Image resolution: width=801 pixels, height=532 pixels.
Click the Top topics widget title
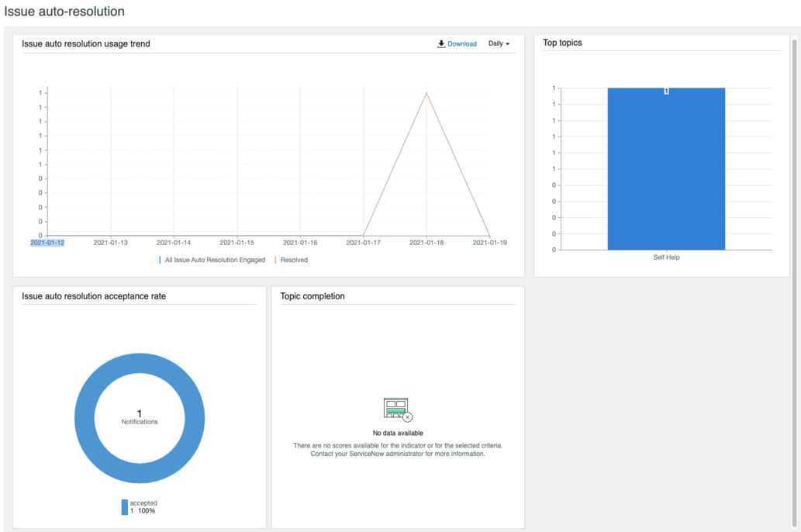(562, 43)
